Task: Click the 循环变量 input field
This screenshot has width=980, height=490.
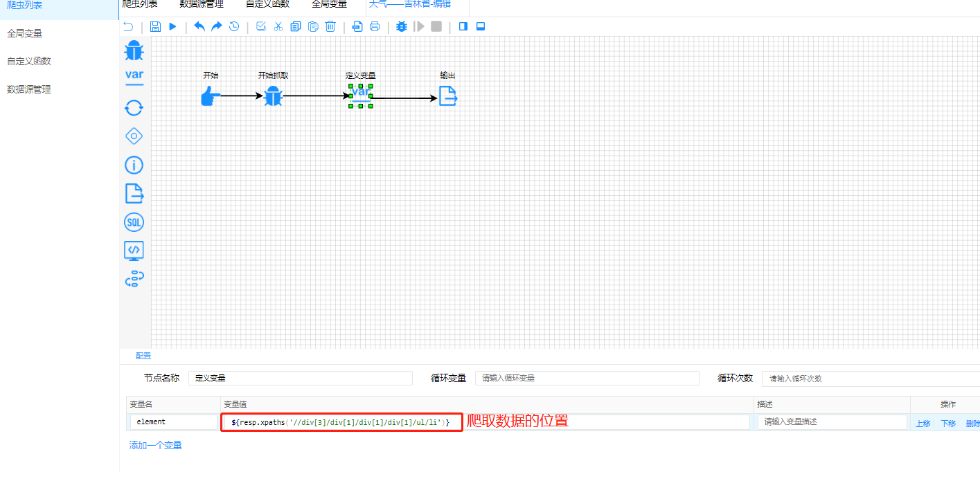Action: pos(587,378)
